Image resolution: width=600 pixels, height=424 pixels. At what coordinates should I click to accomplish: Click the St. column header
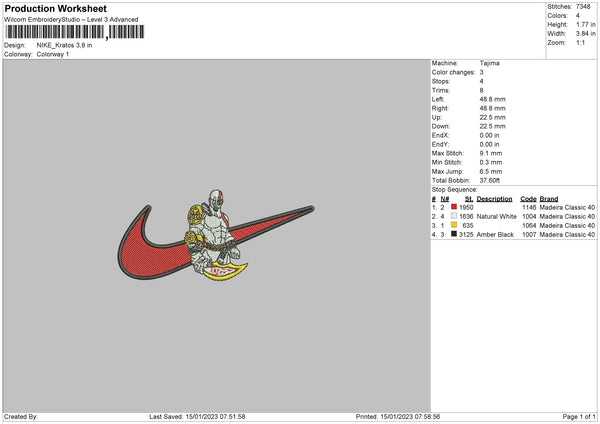469,199
